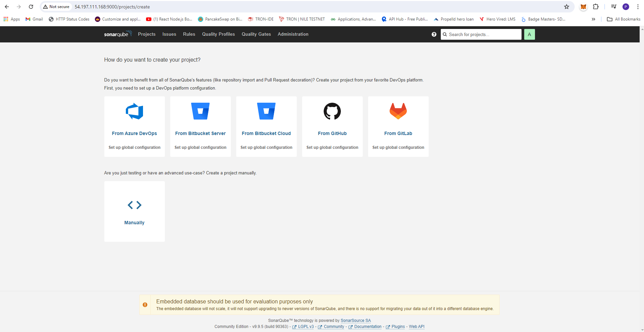Open Plugins footer link

tap(398, 327)
